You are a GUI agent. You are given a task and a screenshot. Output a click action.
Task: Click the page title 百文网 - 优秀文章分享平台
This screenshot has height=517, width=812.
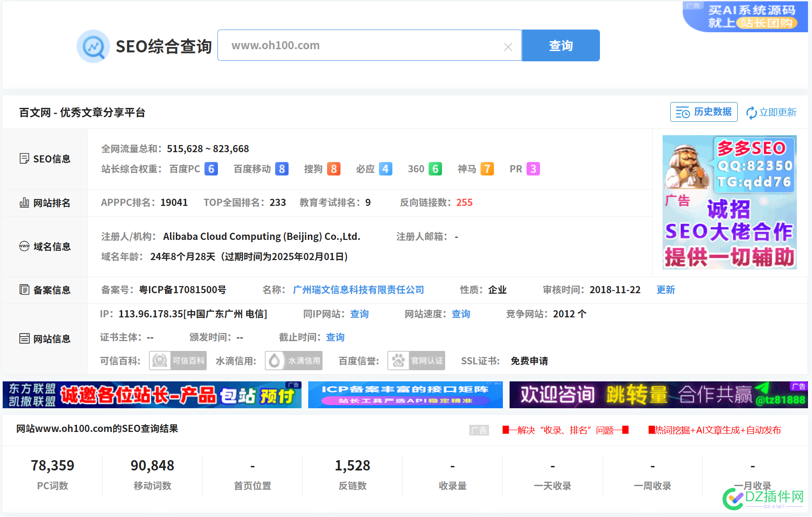(x=82, y=112)
